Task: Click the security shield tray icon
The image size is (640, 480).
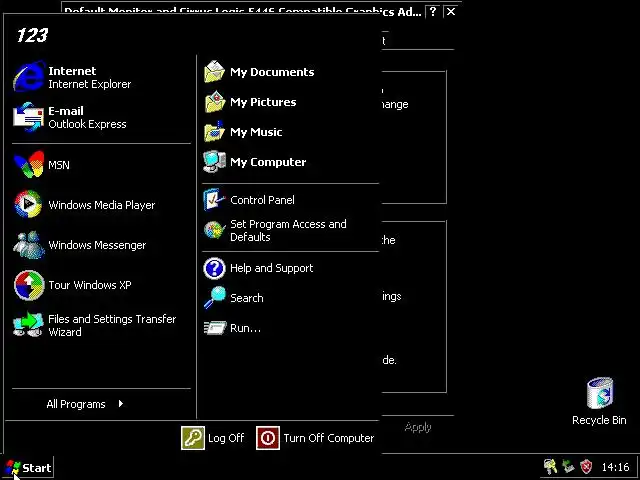Action: [x=586, y=466]
